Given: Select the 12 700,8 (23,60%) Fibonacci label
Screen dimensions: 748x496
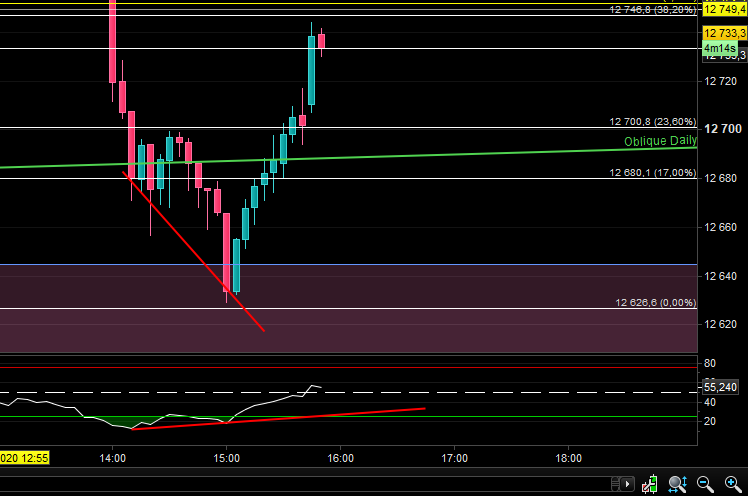Looking at the screenshot, I should (x=653, y=122).
